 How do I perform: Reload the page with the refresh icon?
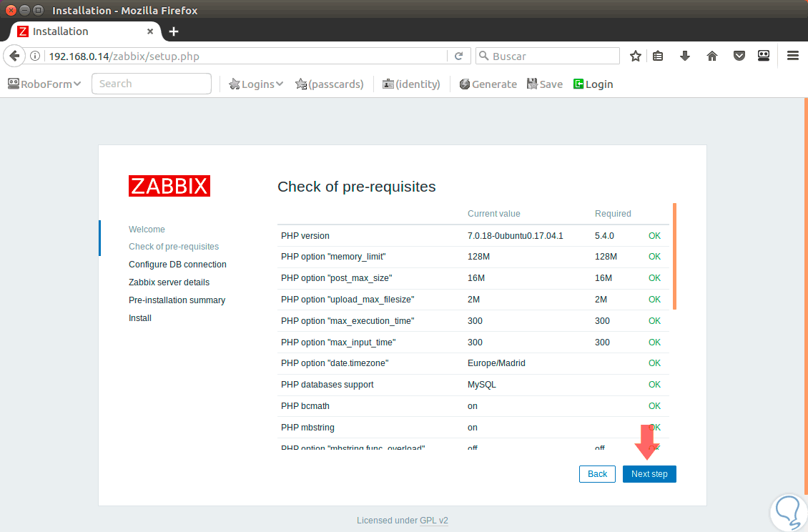point(458,56)
